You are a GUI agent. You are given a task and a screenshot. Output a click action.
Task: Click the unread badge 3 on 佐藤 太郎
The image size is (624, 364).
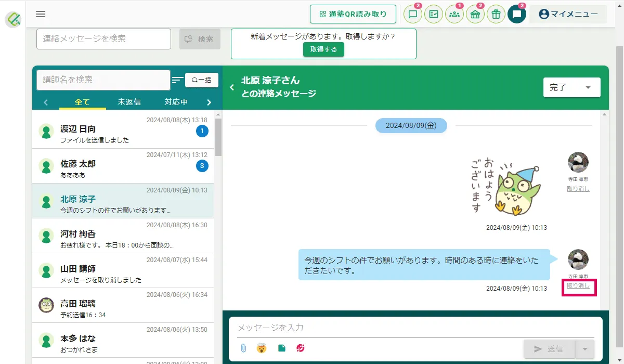click(x=202, y=166)
